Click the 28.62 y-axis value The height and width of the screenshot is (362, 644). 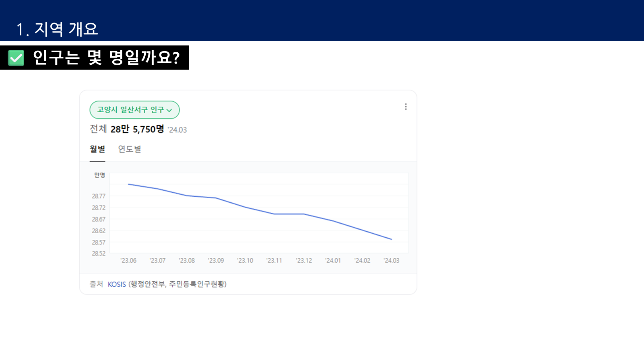[99, 231]
